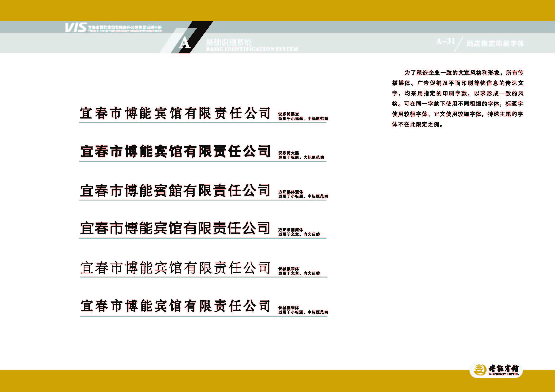Image resolution: width=555 pixels, height=392 pixels.
Task: Click usage note under '长城黑宋体'
Action: 303,312
